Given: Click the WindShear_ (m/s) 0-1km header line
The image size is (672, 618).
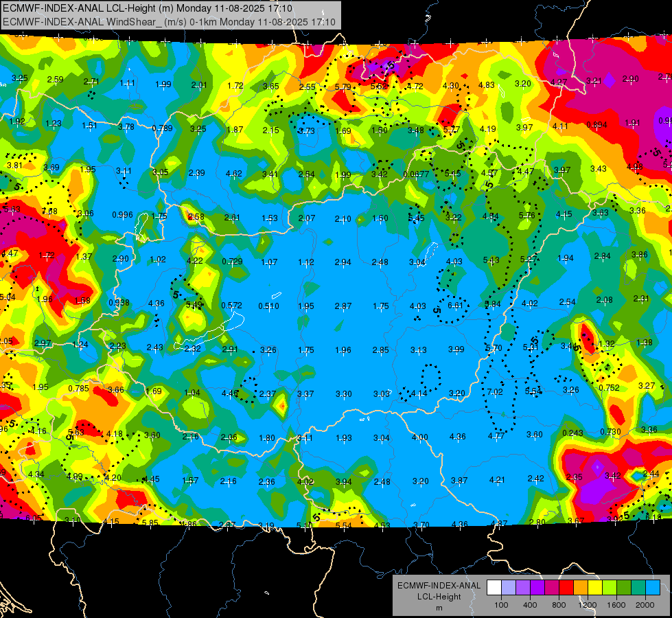Looking at the screenshot, I should 170,22.
